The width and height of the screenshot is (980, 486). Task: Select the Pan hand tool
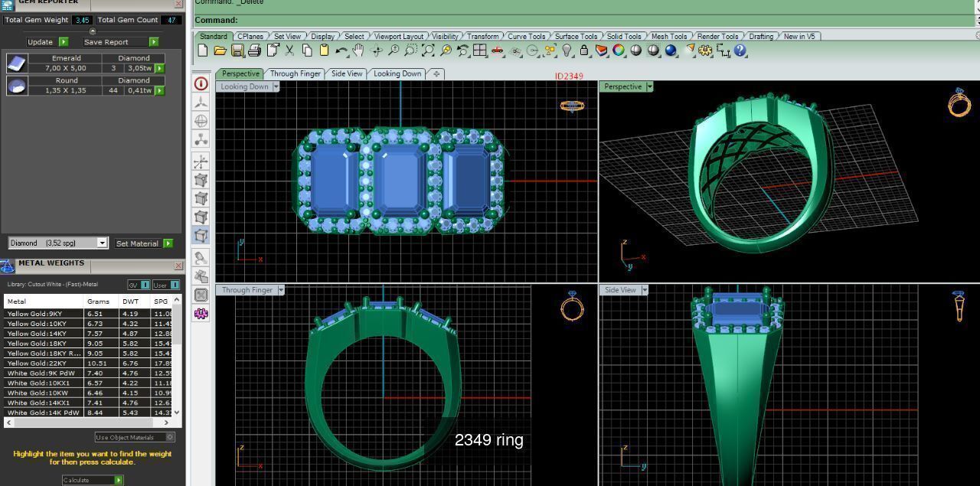tap(358, 51)
